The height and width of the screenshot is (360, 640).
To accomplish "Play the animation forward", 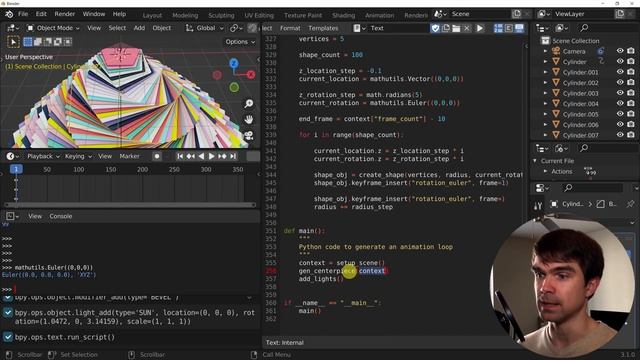I will pyautogui.click(x=211, y=156).
